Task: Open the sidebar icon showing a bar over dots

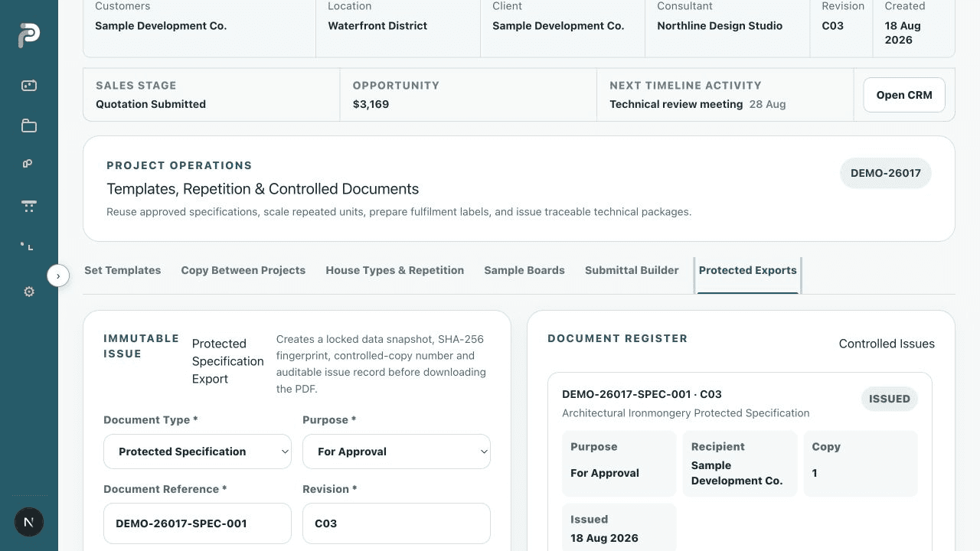Action: pyautogui.click(x=29, y=206)
